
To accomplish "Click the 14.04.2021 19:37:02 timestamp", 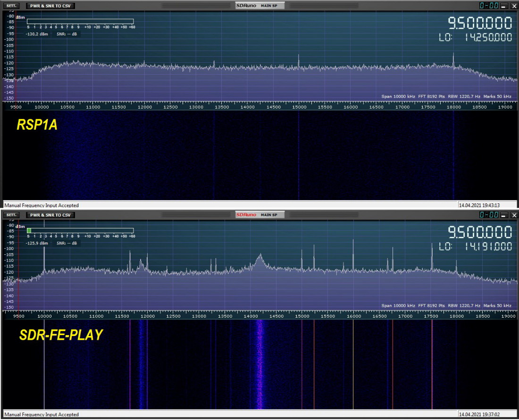I will (479, 414).
